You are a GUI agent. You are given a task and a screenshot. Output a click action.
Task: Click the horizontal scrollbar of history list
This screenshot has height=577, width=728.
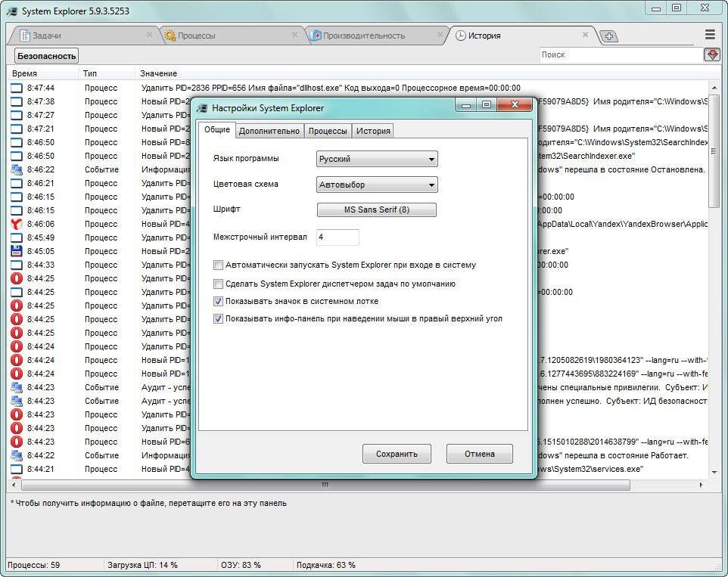[325, 485]
